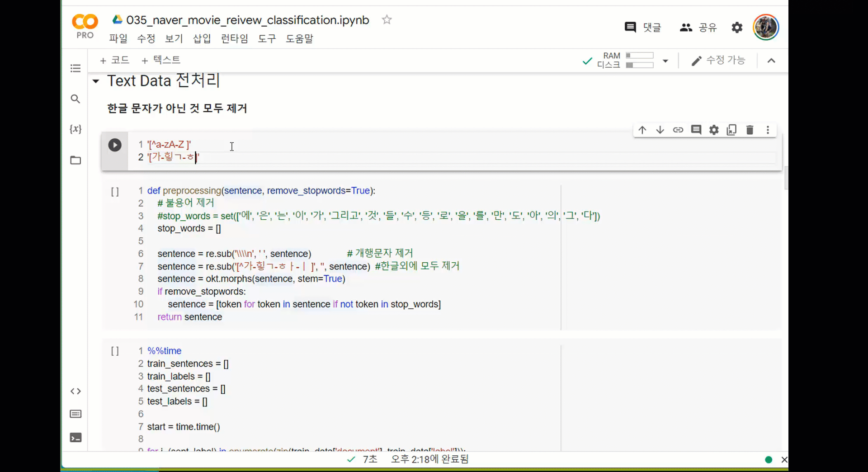Click the 'def preprocessing' code line

coord(261,191)
